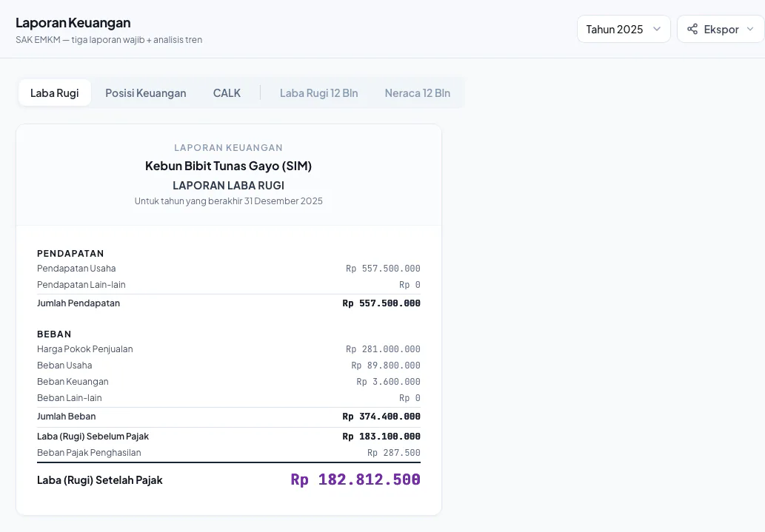Screen dimensions: 765x532
Task: Click the Rp 374.400.000 total amount
Action: click(381, 417)
